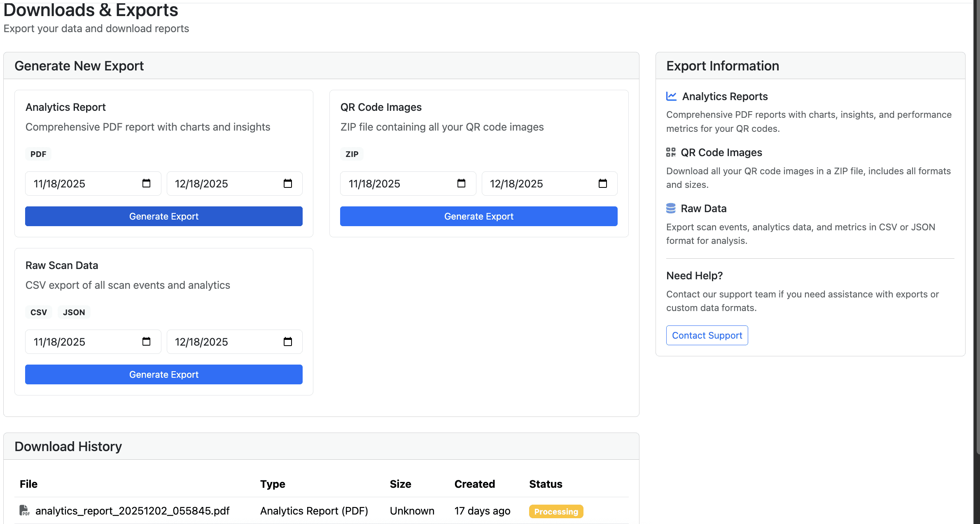Click the PDF file icon in Download History
Image resolution: width=980 pixels, height=524 pixels.
25,511
